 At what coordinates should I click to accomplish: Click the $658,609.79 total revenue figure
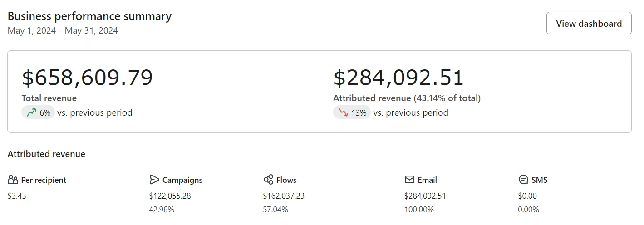click(x=87, y=78)
